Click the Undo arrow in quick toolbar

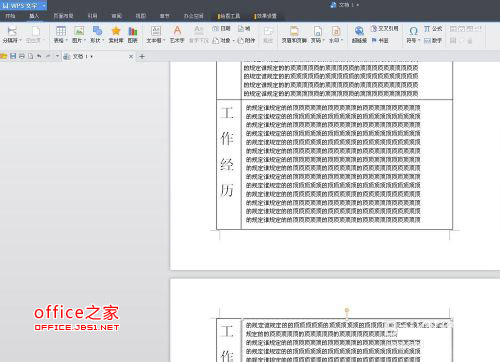[x=39, y=56]
